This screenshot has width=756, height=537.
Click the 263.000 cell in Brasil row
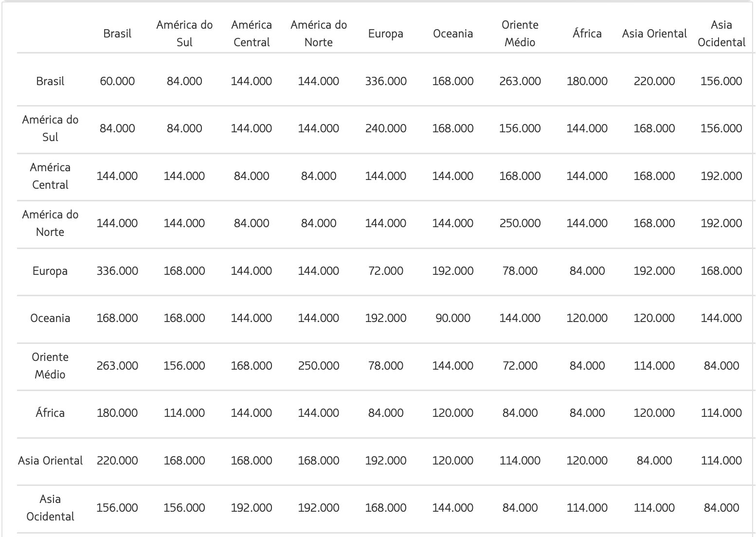tap(520, 81)
